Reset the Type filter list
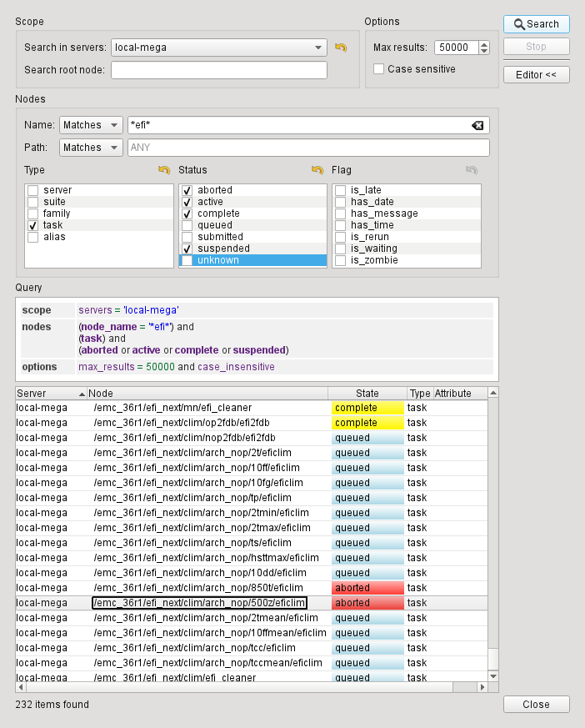The image size is (585, 728). tap(164, 170)
